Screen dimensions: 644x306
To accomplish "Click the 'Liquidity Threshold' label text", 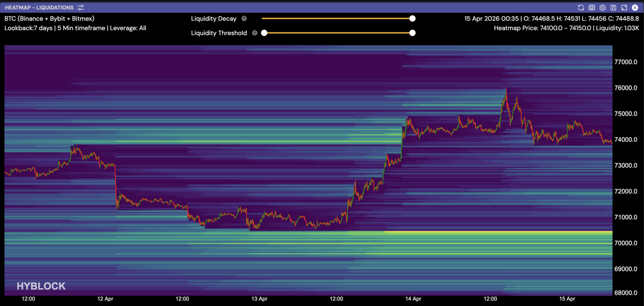I will [x=219, y=33].
